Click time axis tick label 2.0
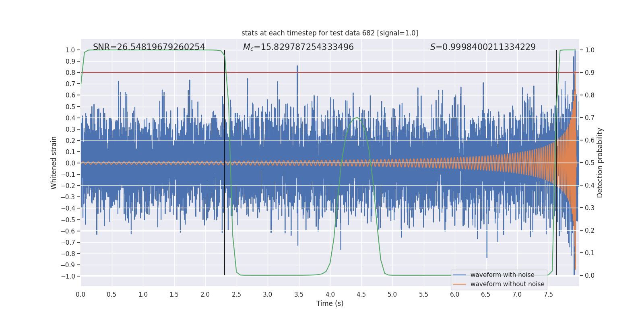The width and height of the screenshot is (644, 322). tap(205, 294)
